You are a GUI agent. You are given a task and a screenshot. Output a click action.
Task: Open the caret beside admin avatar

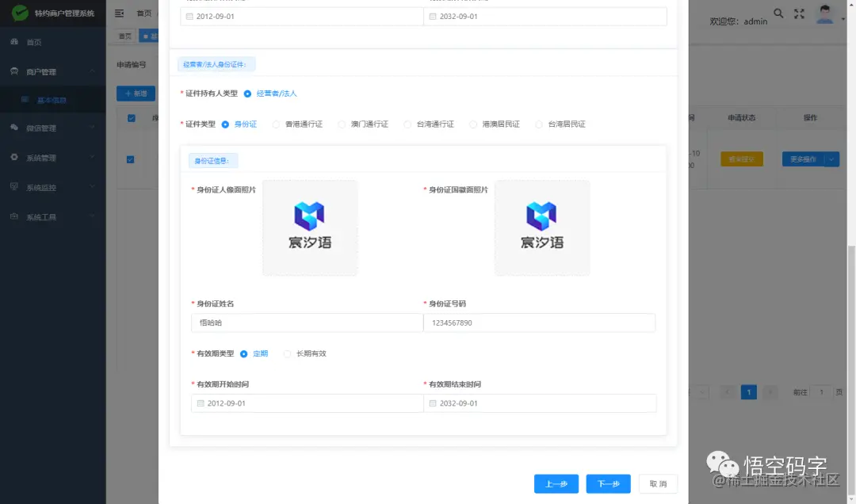click(843, 19)
